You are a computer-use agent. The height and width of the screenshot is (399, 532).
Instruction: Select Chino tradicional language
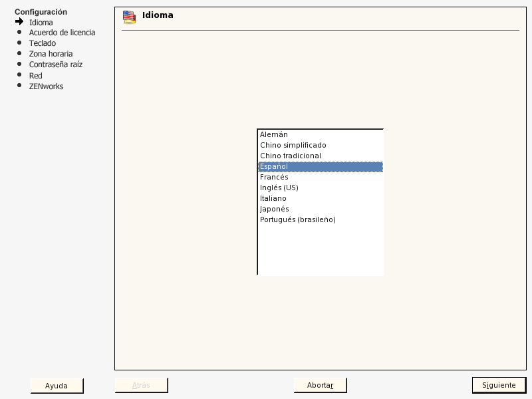(321, 156)
